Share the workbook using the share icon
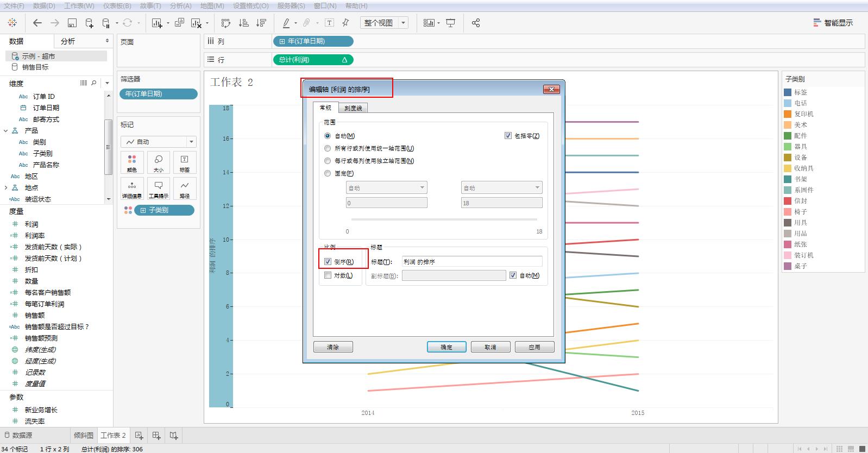Image resolution: width=868 pixels, height=453 pixels. 476,23
